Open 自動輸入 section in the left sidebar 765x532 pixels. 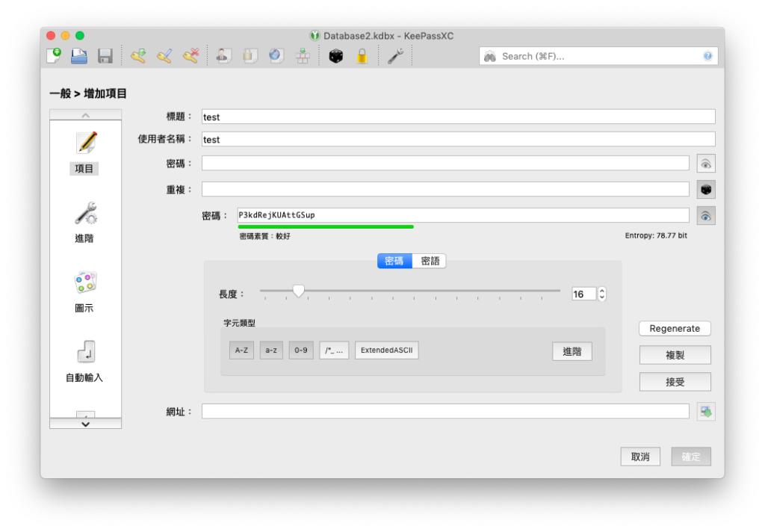tap(84, 362)
